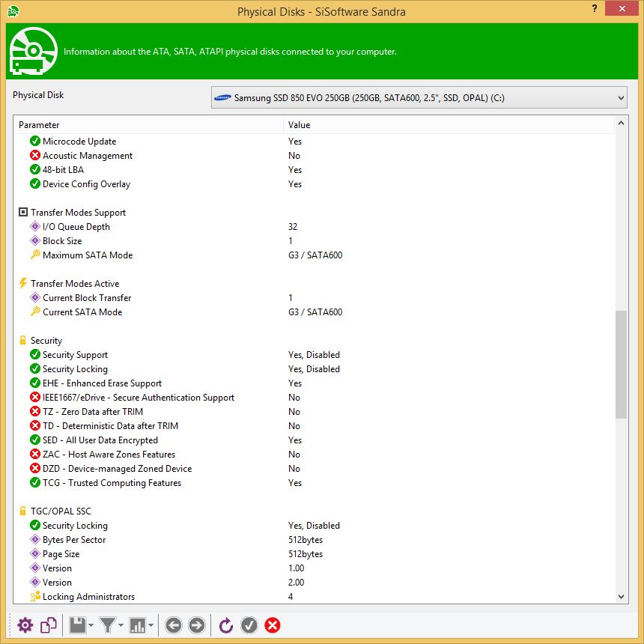644x644 pixels.
Task: Click the check icon beside SED All User Data Encrypted
Action: [35, 440]
